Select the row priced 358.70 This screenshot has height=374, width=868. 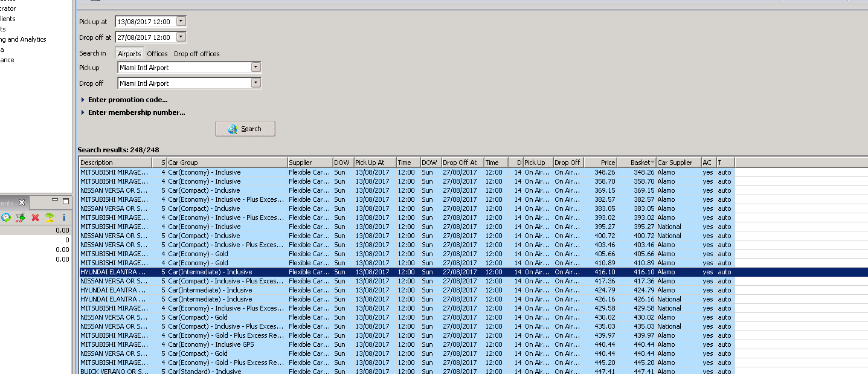click(x=407, y=181)
